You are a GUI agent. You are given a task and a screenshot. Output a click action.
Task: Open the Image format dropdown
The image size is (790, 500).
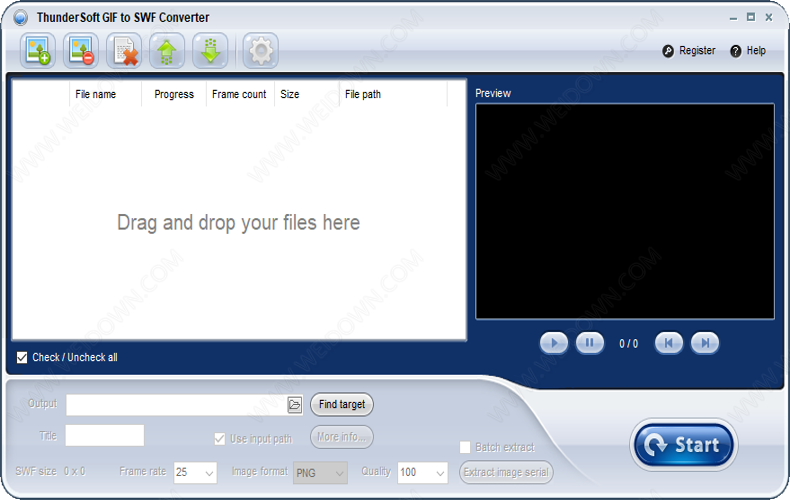[338, 472]
